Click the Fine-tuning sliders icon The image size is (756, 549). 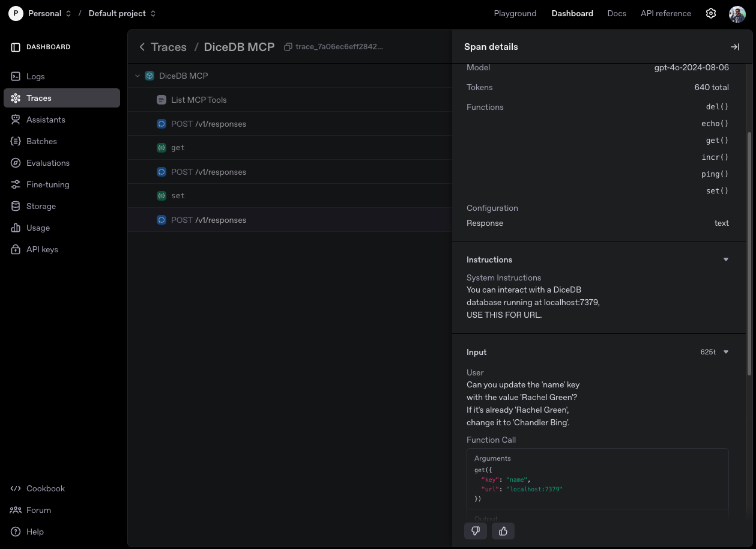coord(16,184)
